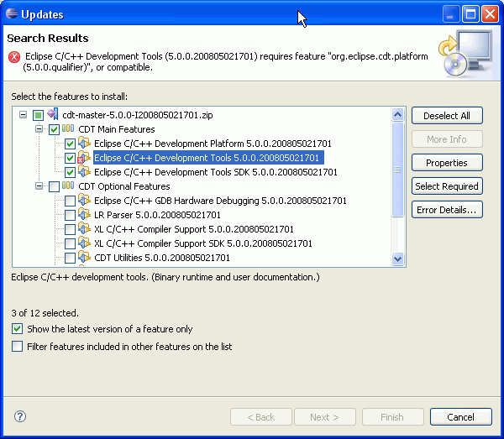Check the XL Compiler Support SDK checkbox

tap(70, 243)
